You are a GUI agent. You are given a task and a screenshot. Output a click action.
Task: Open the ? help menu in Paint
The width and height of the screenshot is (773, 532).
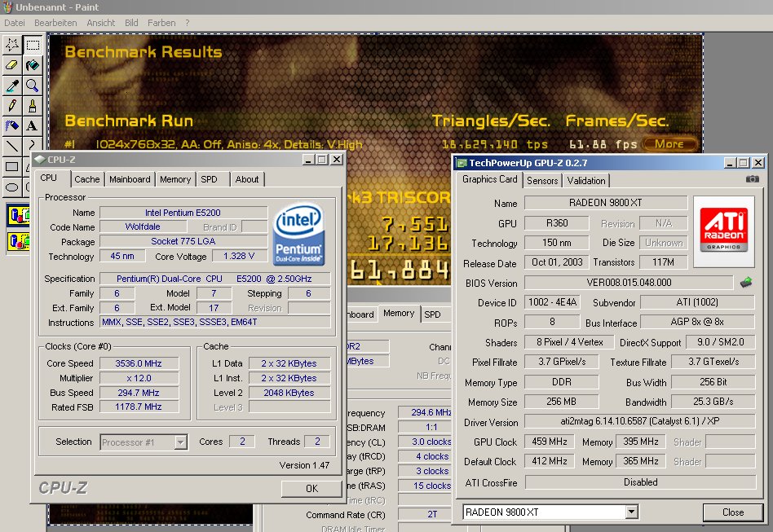coord(188,23)
